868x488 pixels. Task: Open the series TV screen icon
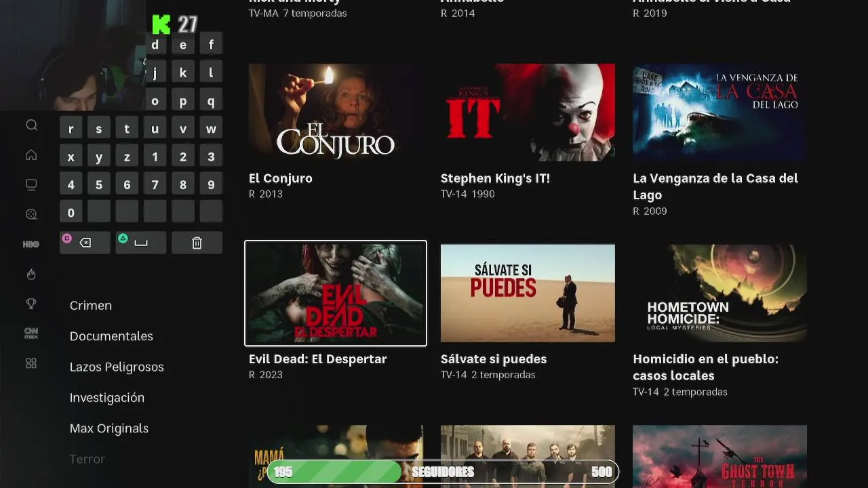coord(31,184)
